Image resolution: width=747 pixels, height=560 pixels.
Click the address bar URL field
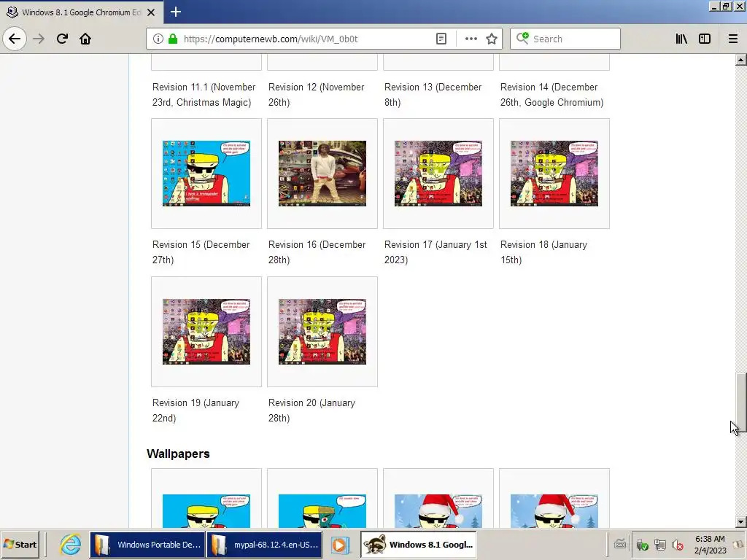pyautogui.click(x=305, y=39)
